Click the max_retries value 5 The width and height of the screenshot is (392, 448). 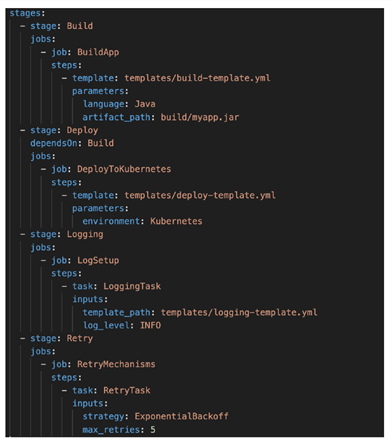[x=153, y=430]
